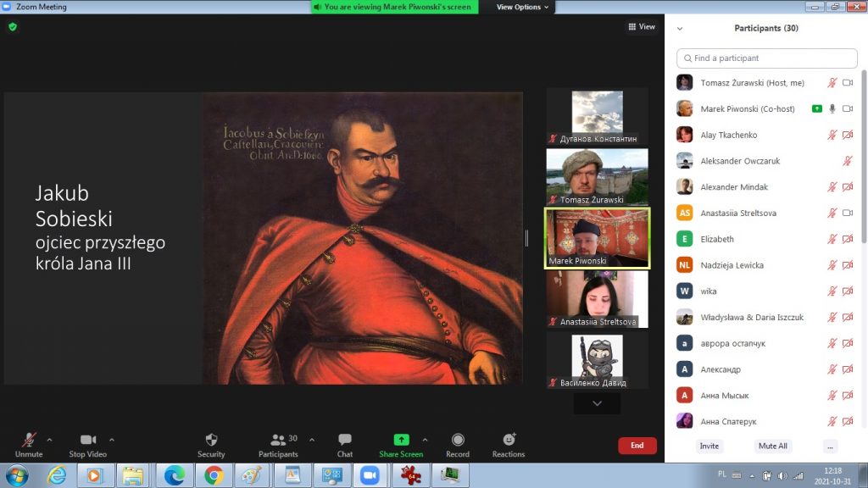This screenshot has height=488, width=868.
Task: Click the green Share Screen icon
Action: click(401, 440)
